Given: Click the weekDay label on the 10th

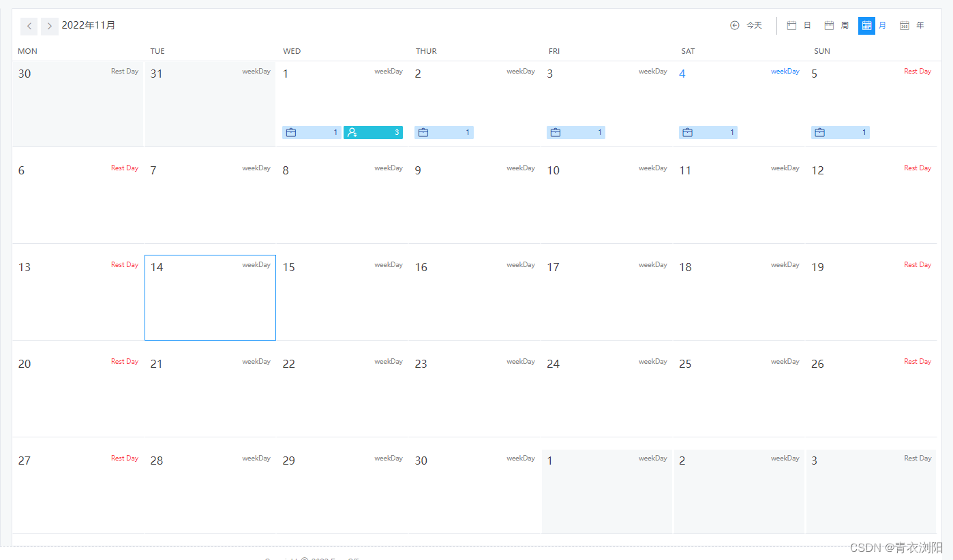Looking at the screenshot, I should [653, 168].
